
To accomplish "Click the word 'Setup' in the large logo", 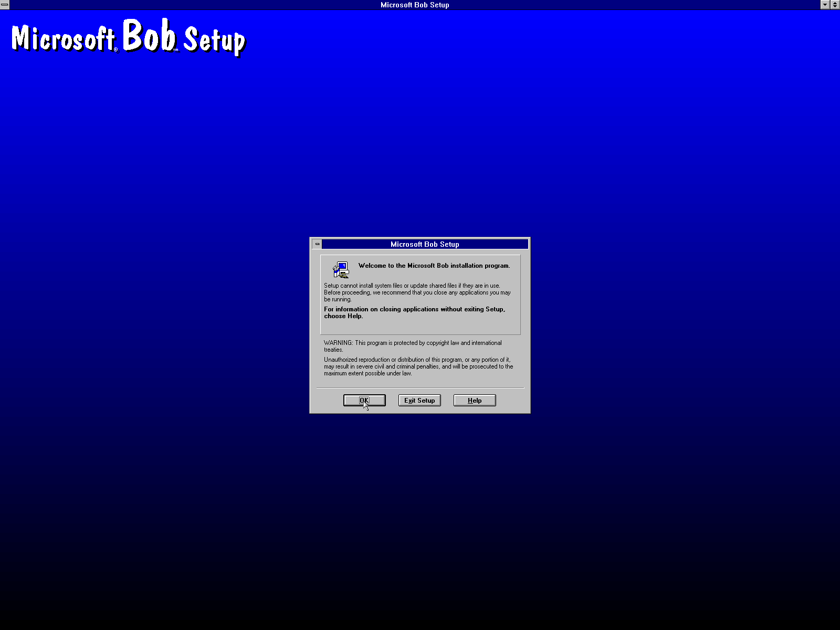I will click(214, 40).
